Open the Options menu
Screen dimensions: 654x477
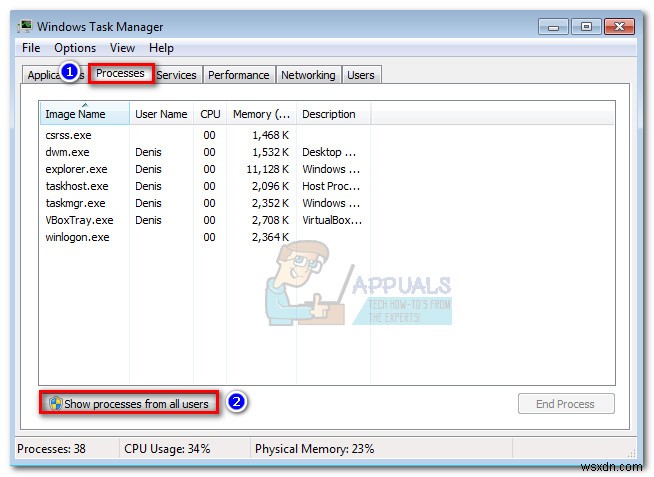(75, 48)
